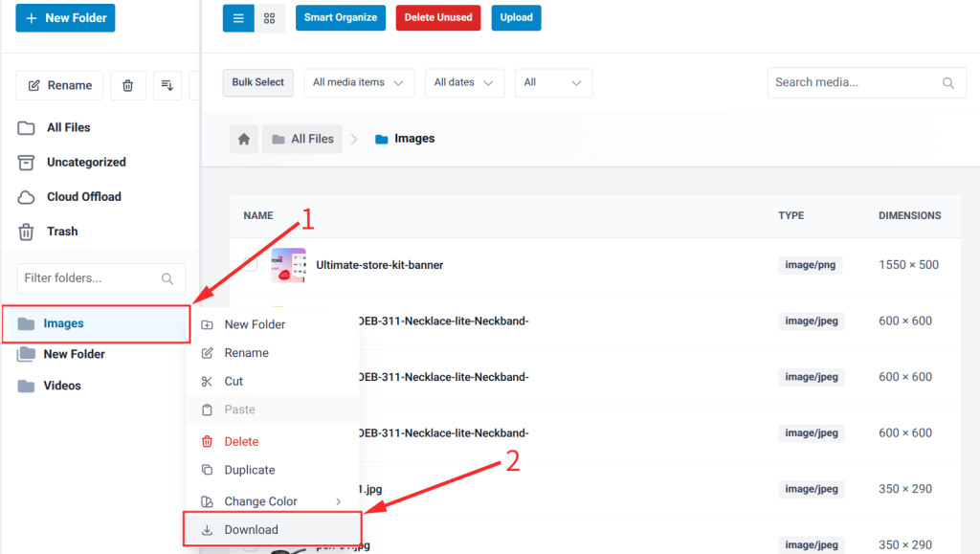The image size is (980, 554).
Task: Choose Download from context menu
Action: point(252,530)
